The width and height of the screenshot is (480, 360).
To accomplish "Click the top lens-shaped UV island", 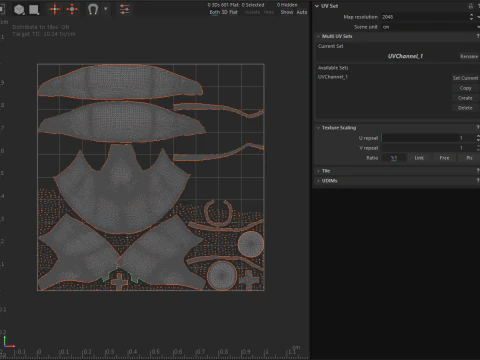I will point(120,82).
